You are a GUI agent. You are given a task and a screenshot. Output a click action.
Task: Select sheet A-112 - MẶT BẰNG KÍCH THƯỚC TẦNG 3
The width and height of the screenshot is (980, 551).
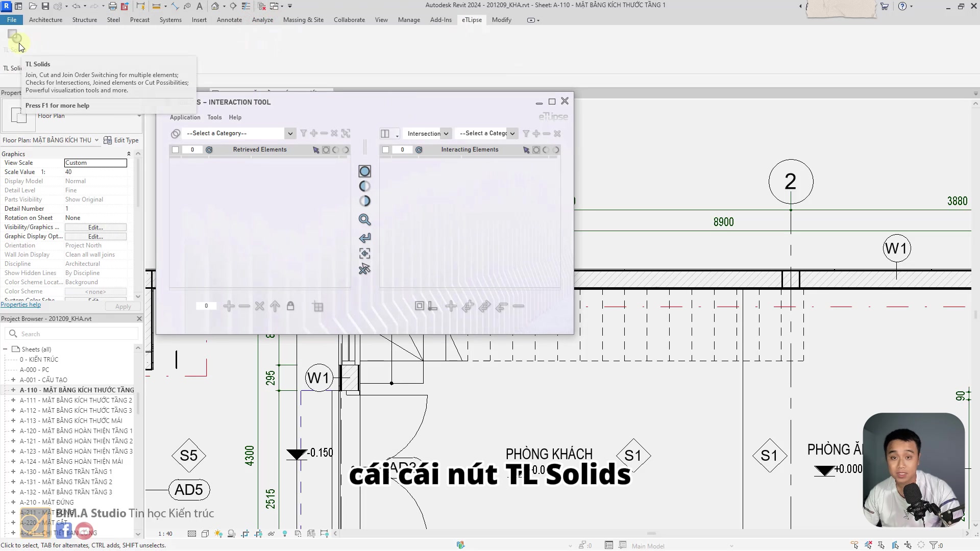[76, 410]
